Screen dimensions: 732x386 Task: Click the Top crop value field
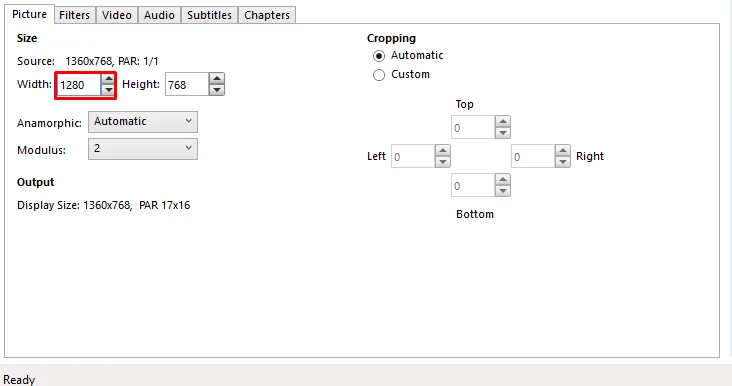(473, 127)
